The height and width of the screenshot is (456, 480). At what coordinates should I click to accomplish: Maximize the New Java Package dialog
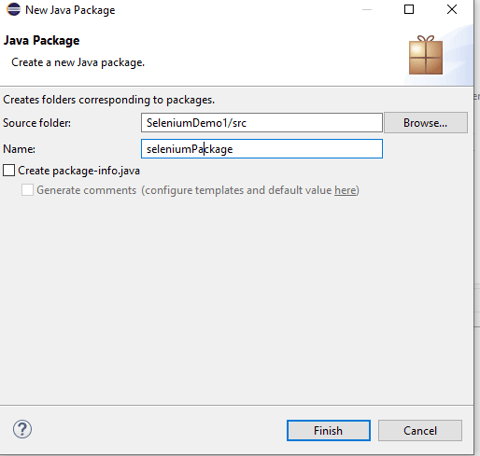(x=409, y=9)
